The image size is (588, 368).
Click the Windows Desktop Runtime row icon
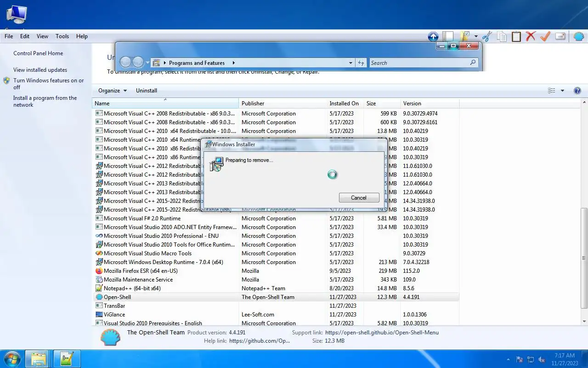[99, 262]
